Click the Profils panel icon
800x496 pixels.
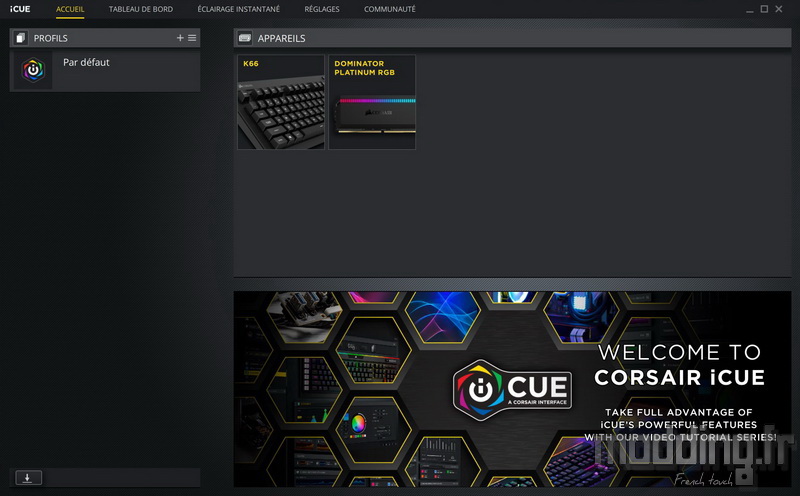(x=20, y=38)
